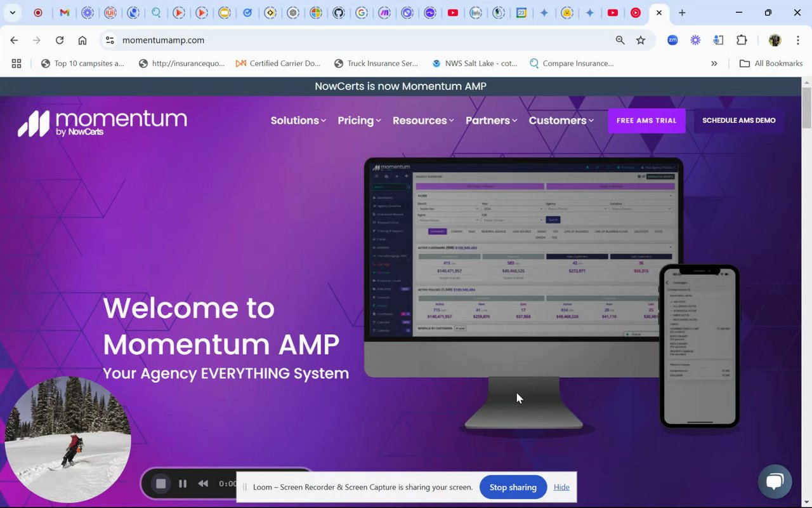Screen dimensions: 812x508
Task: Expand the Partners menu
Action: (491, 120)
